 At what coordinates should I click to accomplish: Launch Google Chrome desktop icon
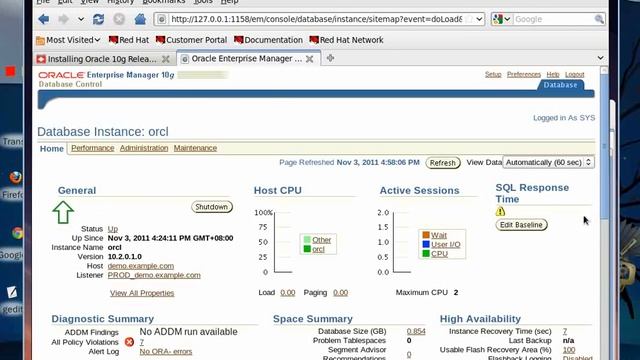[x=17, y=233]
